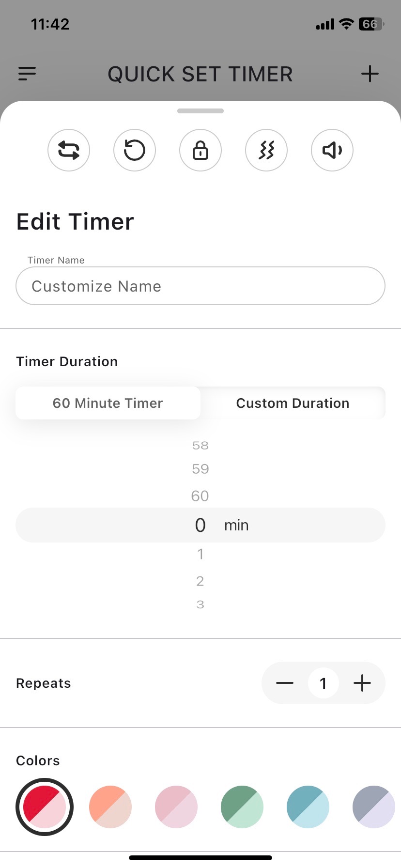Pick the green color swatch

(242, 807)
